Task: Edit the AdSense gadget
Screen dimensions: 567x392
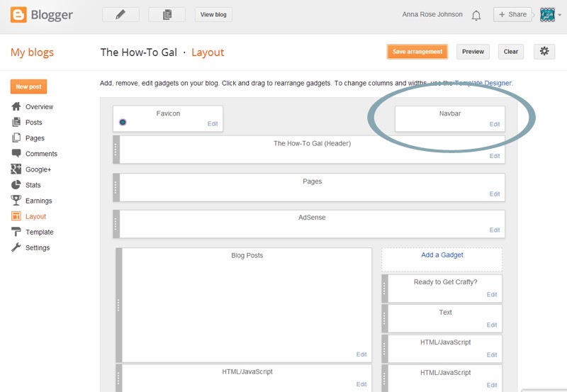Action: [495, 230]
